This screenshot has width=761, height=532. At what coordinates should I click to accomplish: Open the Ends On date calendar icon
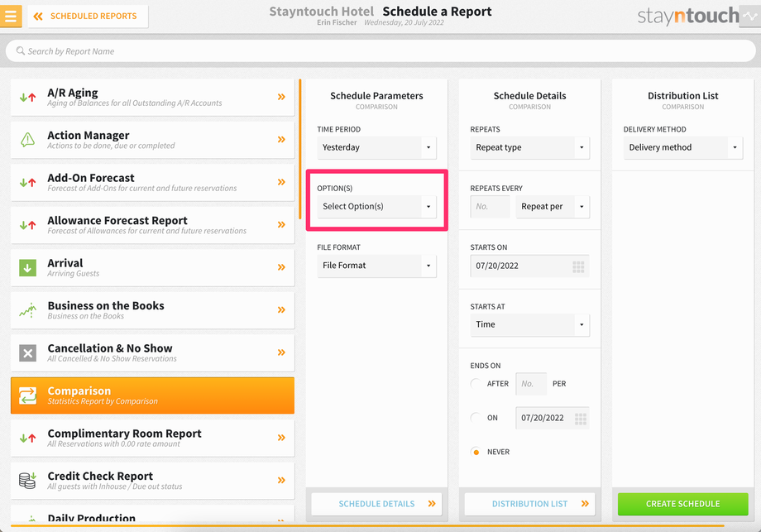point(580,419)
